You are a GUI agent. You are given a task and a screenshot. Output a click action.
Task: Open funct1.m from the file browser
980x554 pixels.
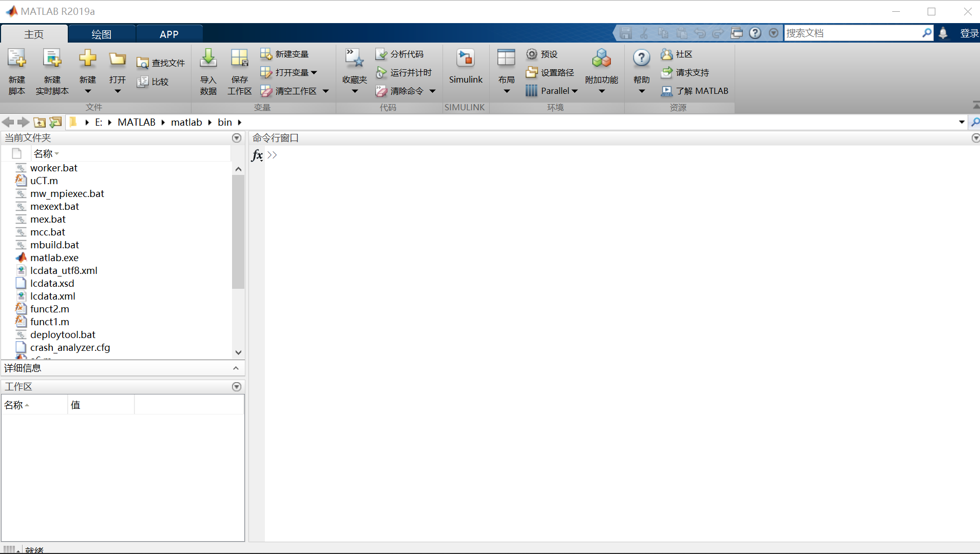[50, 322]
